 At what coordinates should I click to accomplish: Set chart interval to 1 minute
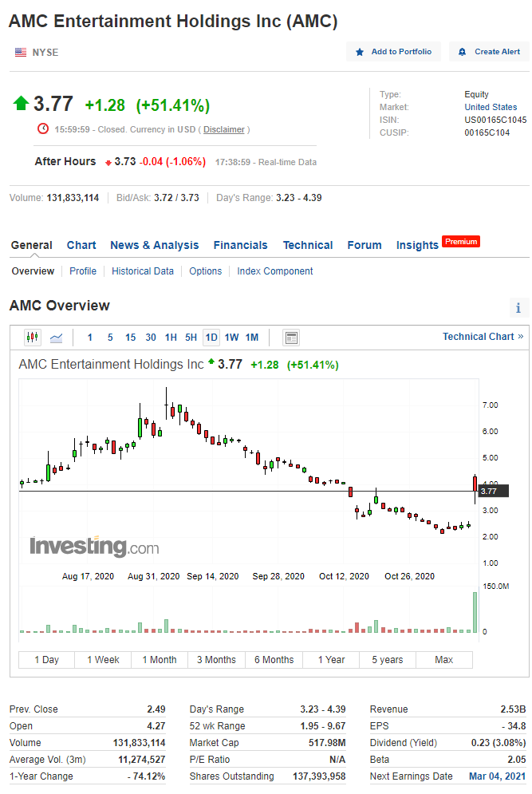89,338
